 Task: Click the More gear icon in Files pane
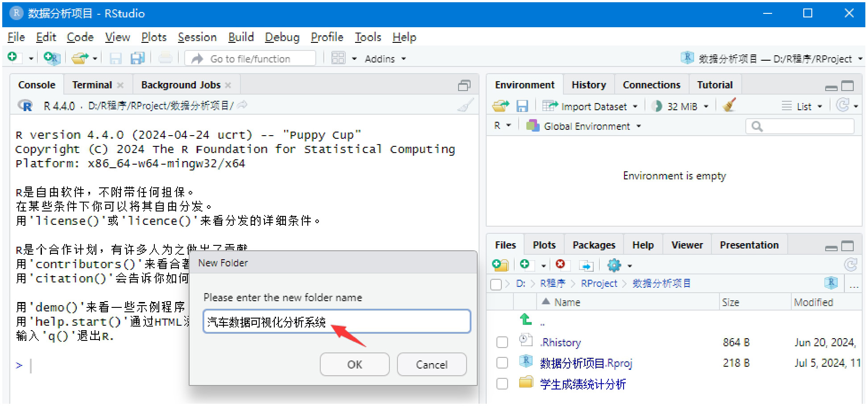(x=614, y=265)
